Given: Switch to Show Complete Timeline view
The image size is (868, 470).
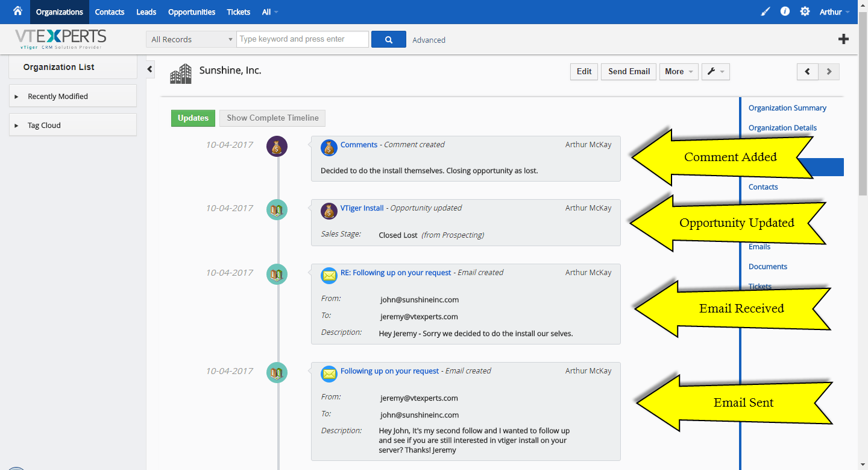Looking at the screenshot, I should point(272,118).
